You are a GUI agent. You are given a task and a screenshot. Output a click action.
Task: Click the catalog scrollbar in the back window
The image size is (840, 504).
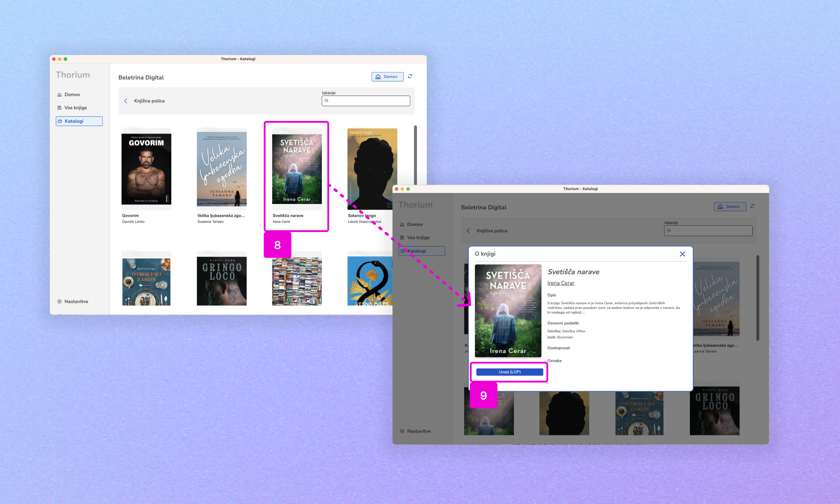click(x=415, y=156)
